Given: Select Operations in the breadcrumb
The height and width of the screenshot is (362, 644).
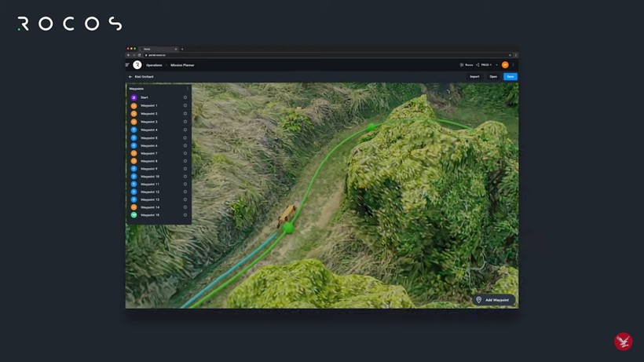Looking at the screenshot, I should pos(154,64).
